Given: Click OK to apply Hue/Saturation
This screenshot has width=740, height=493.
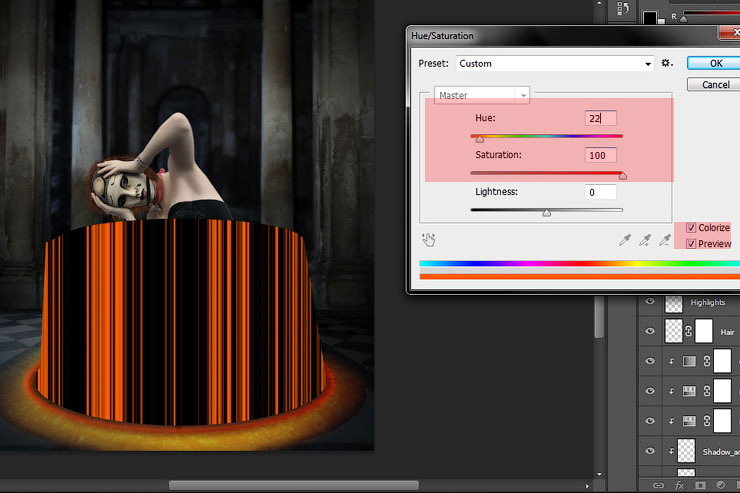Looking at the screenshot, I should tap(716, 63).
